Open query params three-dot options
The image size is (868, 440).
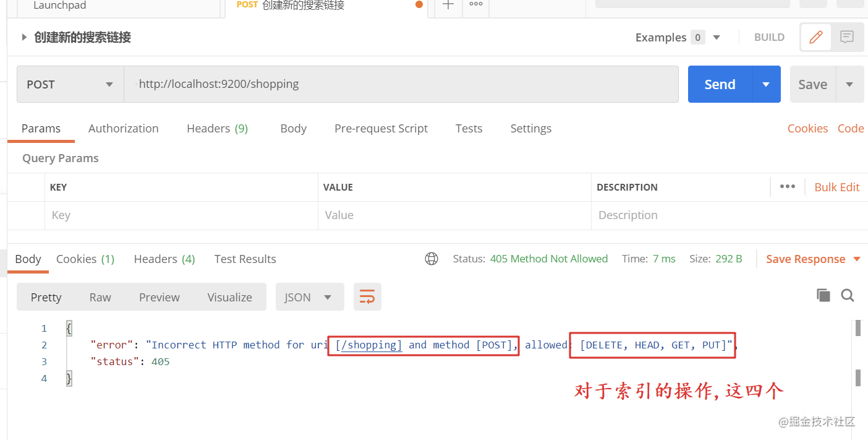coord(787,187)
